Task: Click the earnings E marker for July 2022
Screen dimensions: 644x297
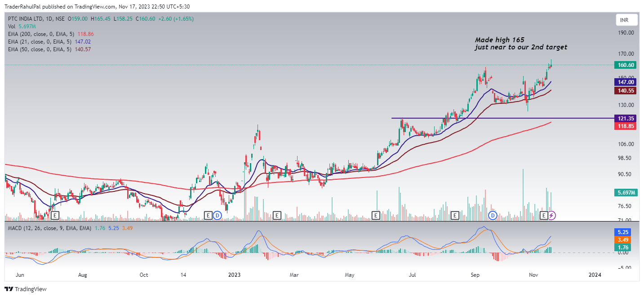Action: (x=55, y=216)
